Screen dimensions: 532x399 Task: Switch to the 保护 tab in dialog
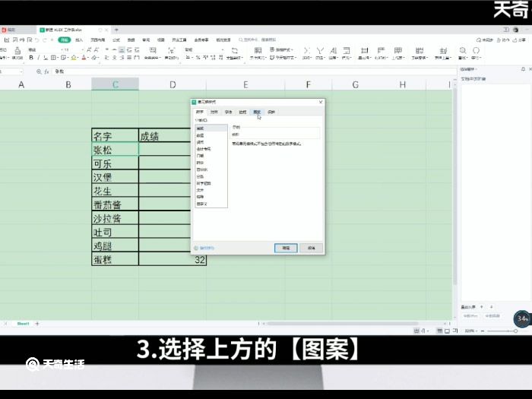coord(271,112)
